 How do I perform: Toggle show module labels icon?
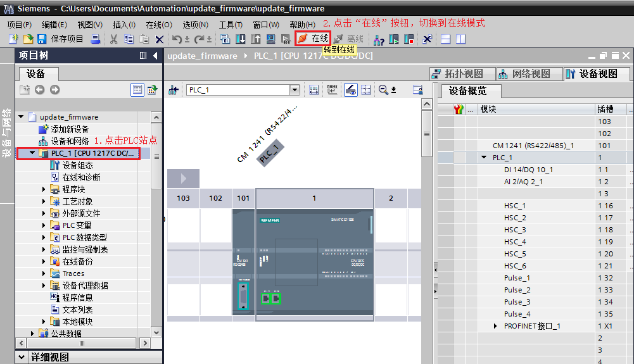[314, 90]
